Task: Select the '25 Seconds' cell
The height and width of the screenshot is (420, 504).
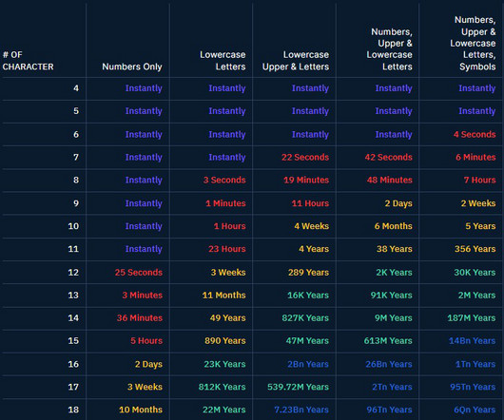Action: [x=139, y=273]
